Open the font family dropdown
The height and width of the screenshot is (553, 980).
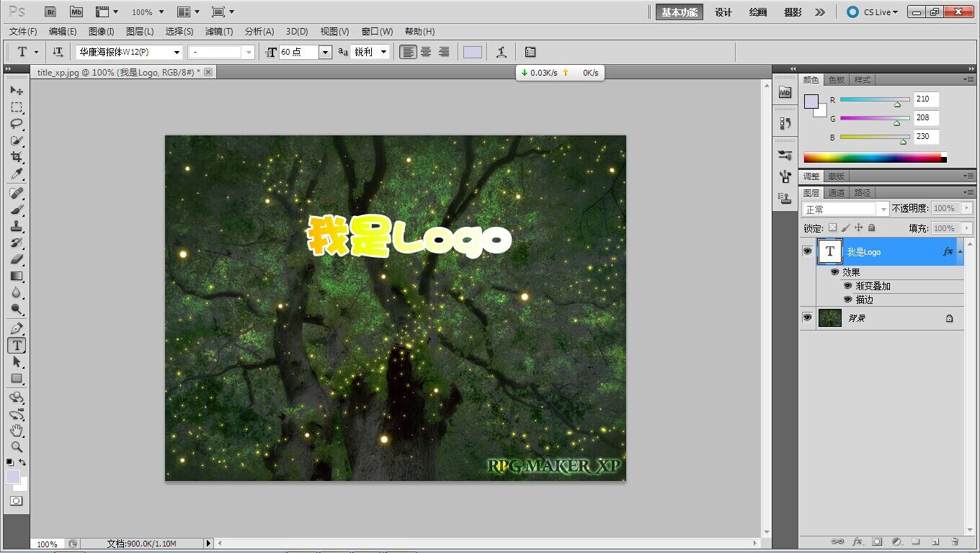[177, 53]
